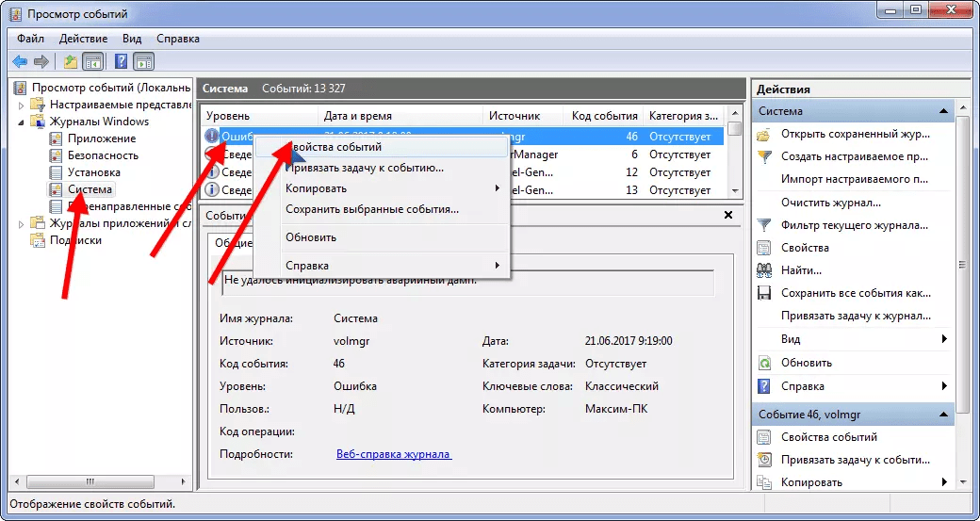Toggle the Actions pane toolbar icon
The width and height of the screenshot is (980, 521).
tap(144, 61)
